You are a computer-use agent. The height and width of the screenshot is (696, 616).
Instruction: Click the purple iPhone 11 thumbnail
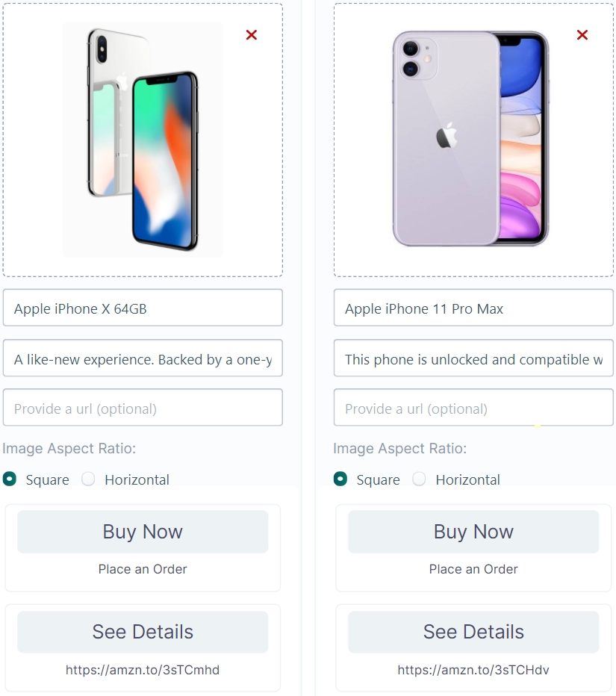click(x=470, y=139)
